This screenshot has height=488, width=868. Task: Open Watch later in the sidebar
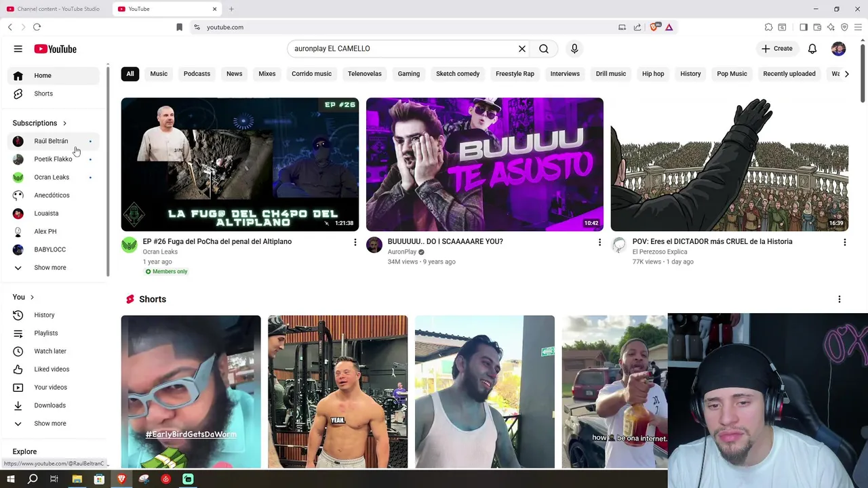coord(54,351)
